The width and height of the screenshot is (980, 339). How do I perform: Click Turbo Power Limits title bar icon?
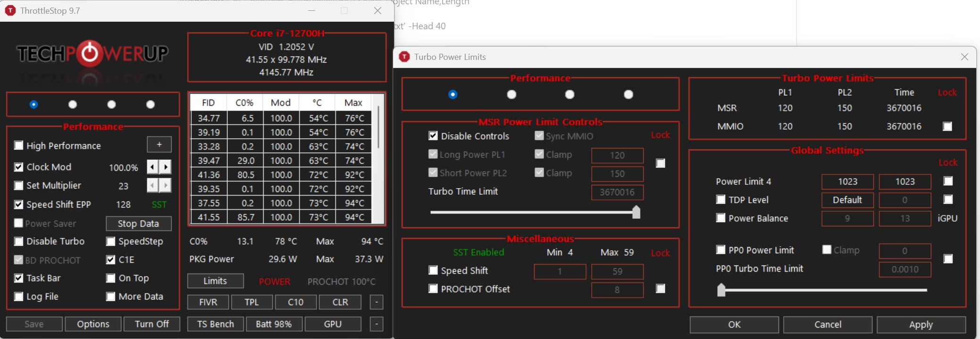pos(404,57)
